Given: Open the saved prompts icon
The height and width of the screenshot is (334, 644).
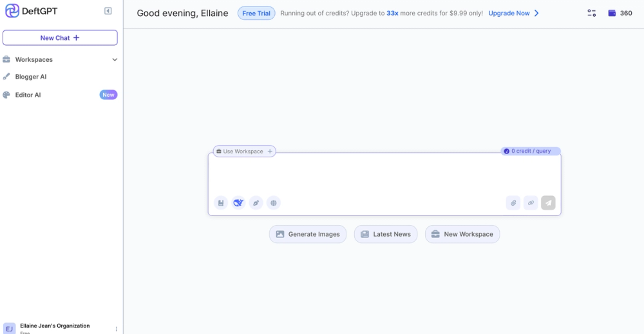Looking at the screenshot, I should pyautogui.click(x=220, y=202).
